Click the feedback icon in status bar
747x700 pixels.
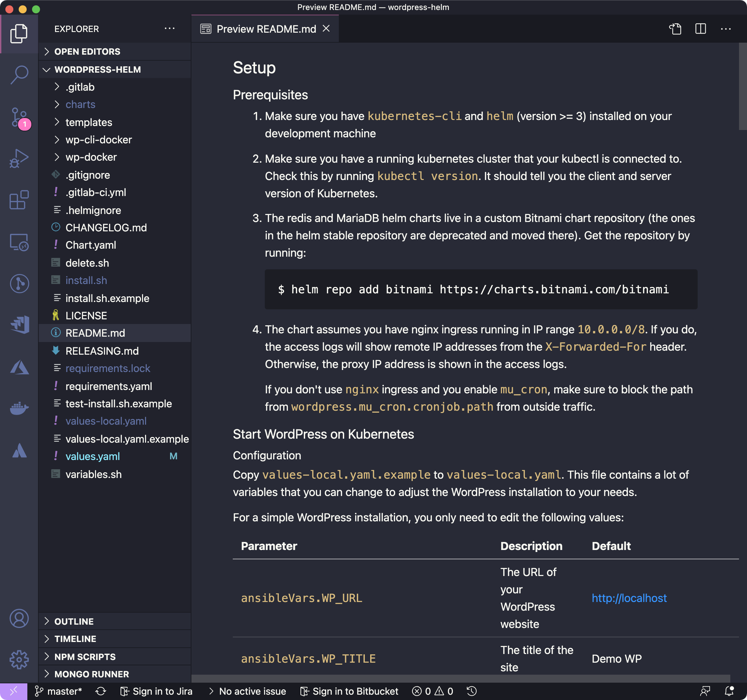coord(705,691)
